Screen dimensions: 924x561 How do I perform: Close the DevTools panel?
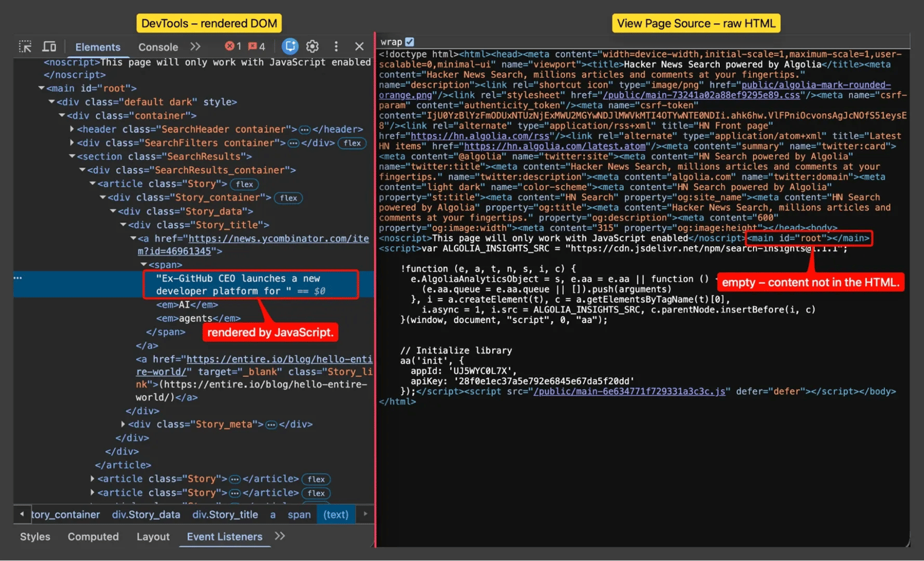pos(359,46)
